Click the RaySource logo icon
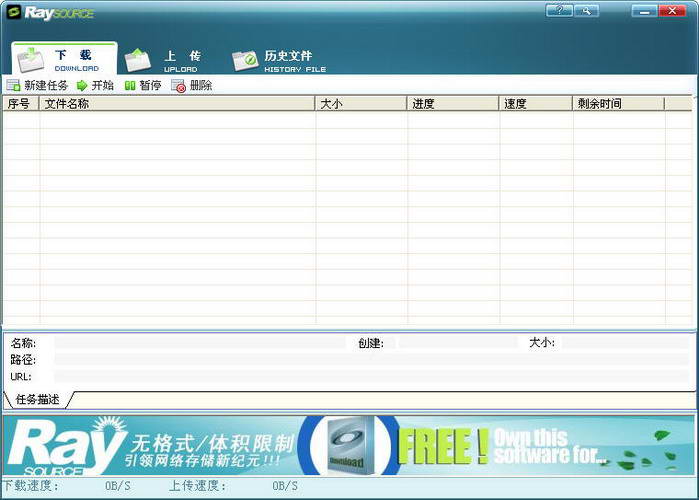The width and height of the screenshot is (699, 500). point(13,12)
